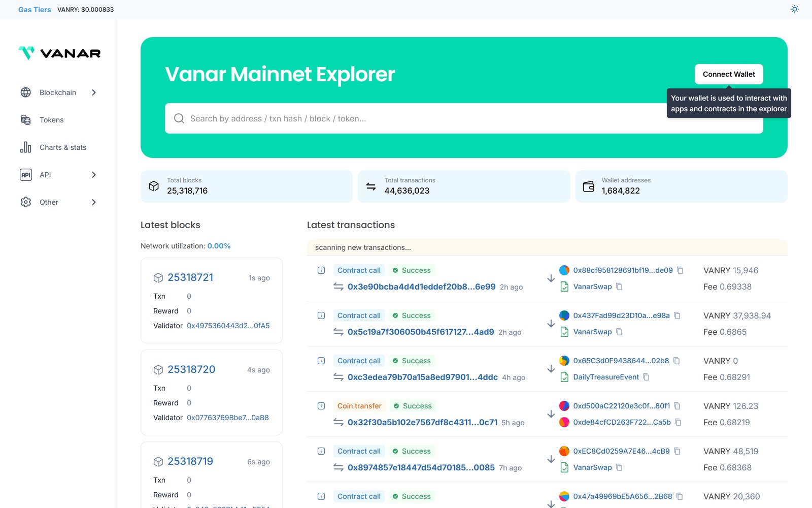
Task: Copy VanarSwap address under 0xEC8Cd025...4cB9
Action: [619, 467]
